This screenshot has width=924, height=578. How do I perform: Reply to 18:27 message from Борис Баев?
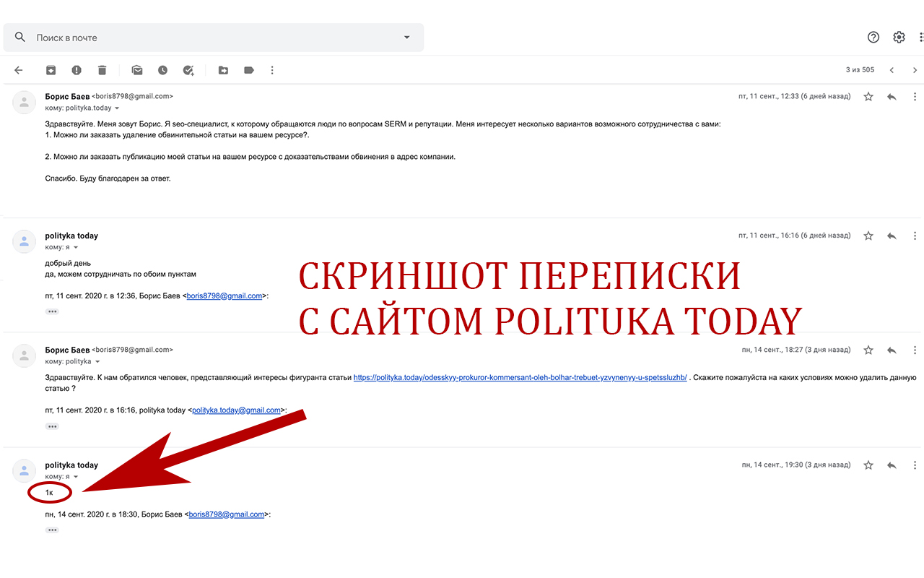point(892,350)
